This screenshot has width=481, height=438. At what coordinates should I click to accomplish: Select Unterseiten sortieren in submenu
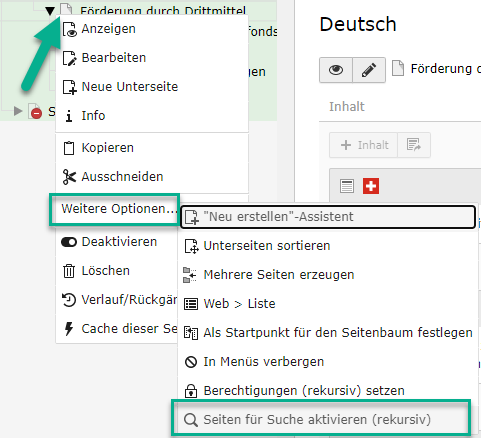[x=328, y=246]
